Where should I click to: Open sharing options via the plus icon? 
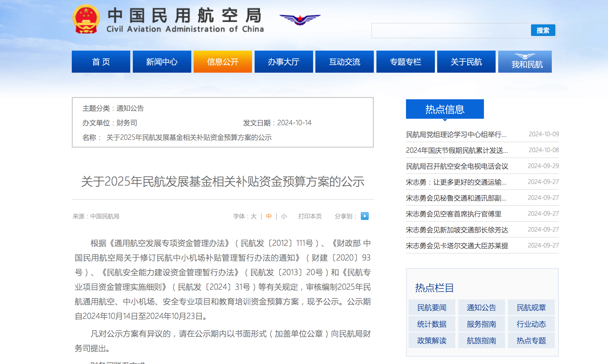[x=364, y=216]
